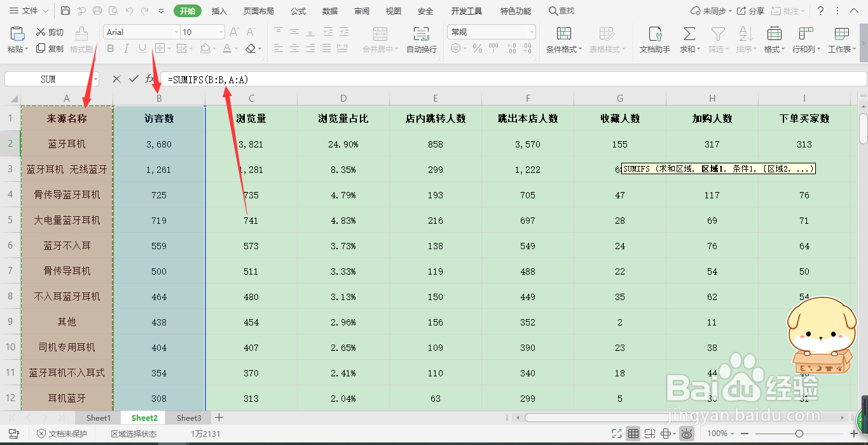Click the 未同步 (Not Synced) cloud button
The height and width of the screenshot is (445, 868).
[711, 11]
